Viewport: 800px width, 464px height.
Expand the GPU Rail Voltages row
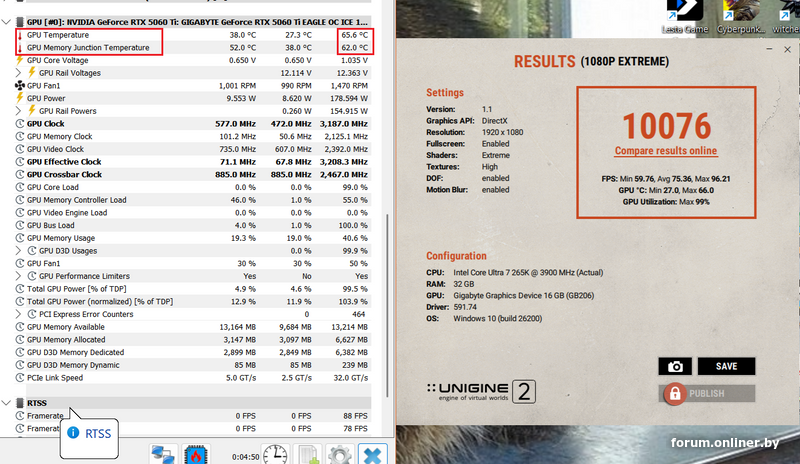point(18,73)
